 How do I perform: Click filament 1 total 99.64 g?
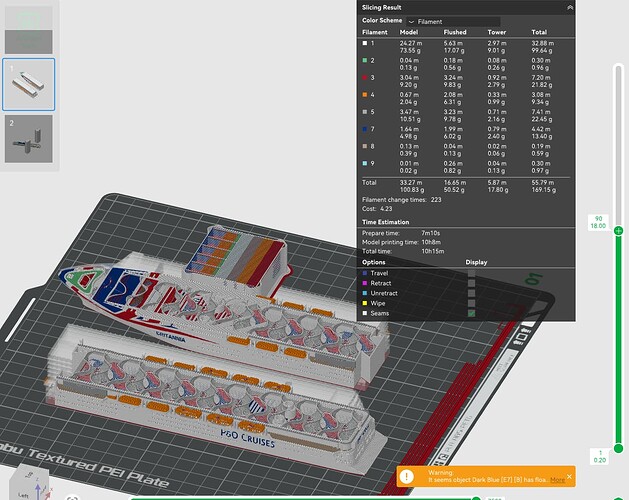542,51
